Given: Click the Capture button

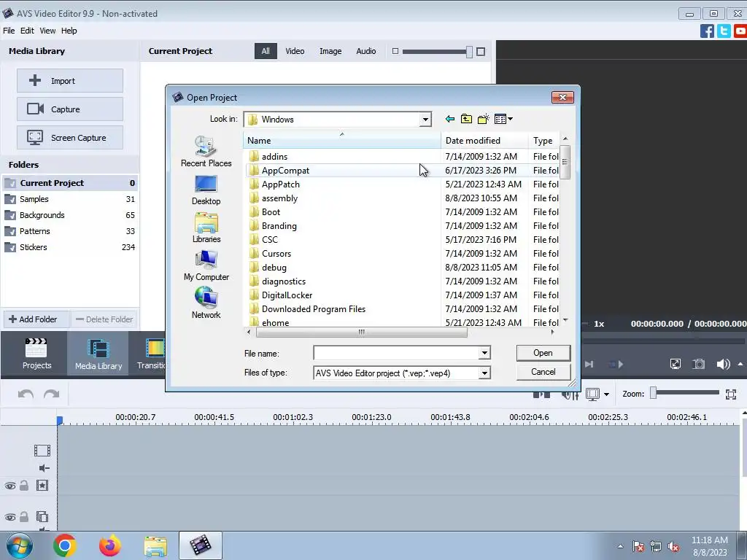Looking at the screenshot, I should [70, 109].
